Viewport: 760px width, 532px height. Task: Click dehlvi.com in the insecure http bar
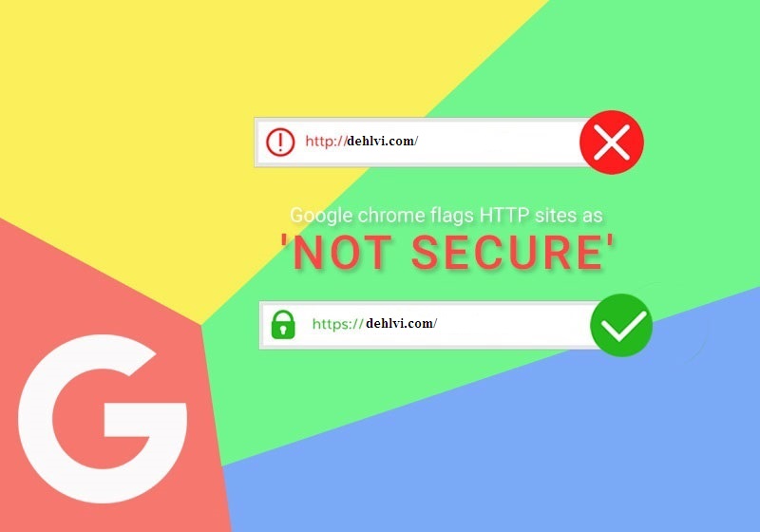pos(383,141)
